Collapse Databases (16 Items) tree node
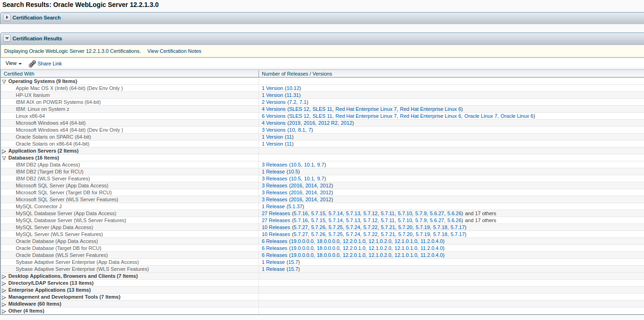This screenshot has height=320, width=644. click(4, 158)
